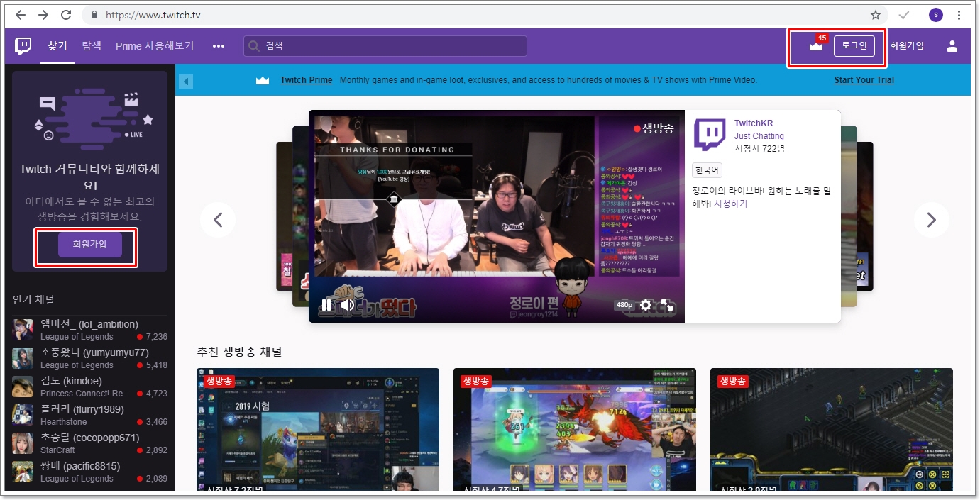Click the browser back arrow

[x=21, y=15]
